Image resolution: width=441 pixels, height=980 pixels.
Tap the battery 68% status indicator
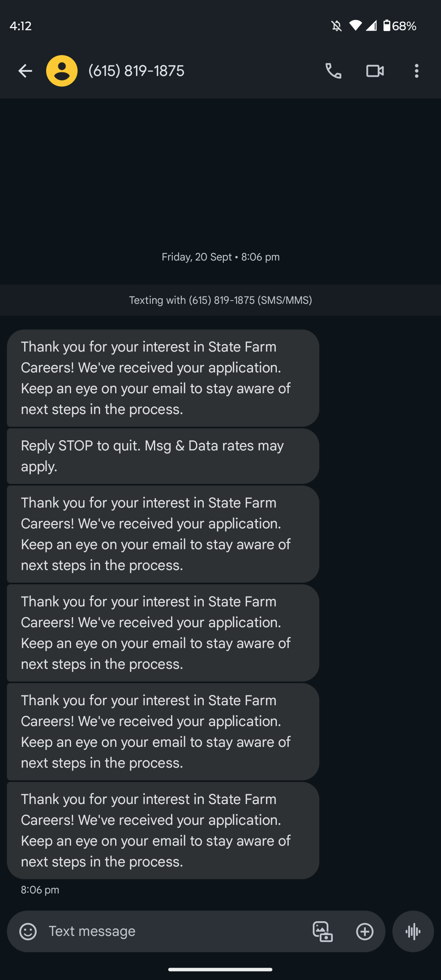(x=400, y=26)
